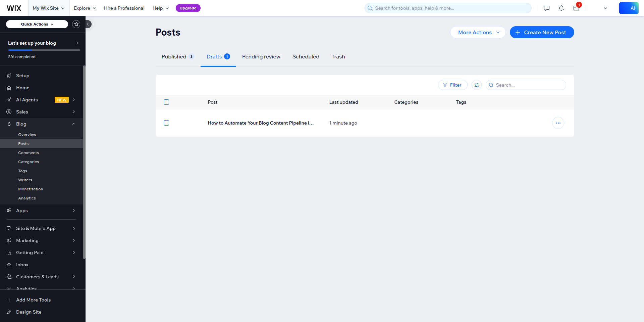Screen dimensions: 644x322
Task: Open the chat messages icon
Action: [x=547, y=8]
